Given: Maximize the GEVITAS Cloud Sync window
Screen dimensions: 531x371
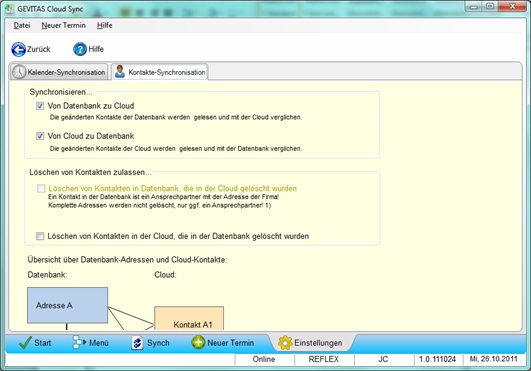Looking at the screenshot, I should pyautogui.click(x=490, y=6).
